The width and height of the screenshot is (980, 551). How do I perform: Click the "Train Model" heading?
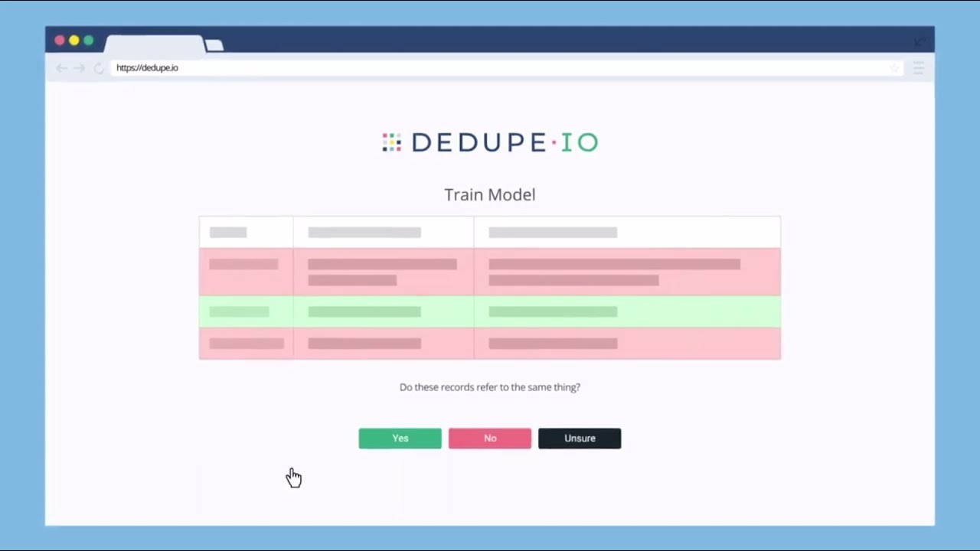point(490,194)
